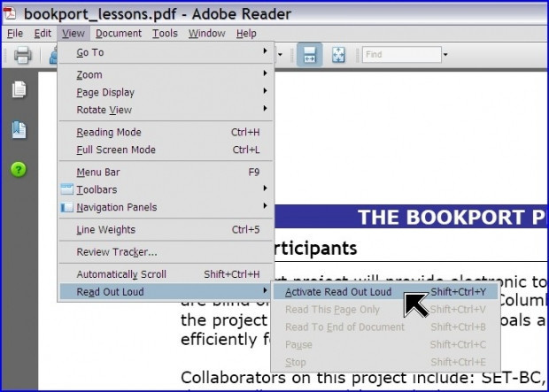This screenshot has height=392, width=549.
Task: Select the Fit Page toolbar icon
Action: (338, 55)
